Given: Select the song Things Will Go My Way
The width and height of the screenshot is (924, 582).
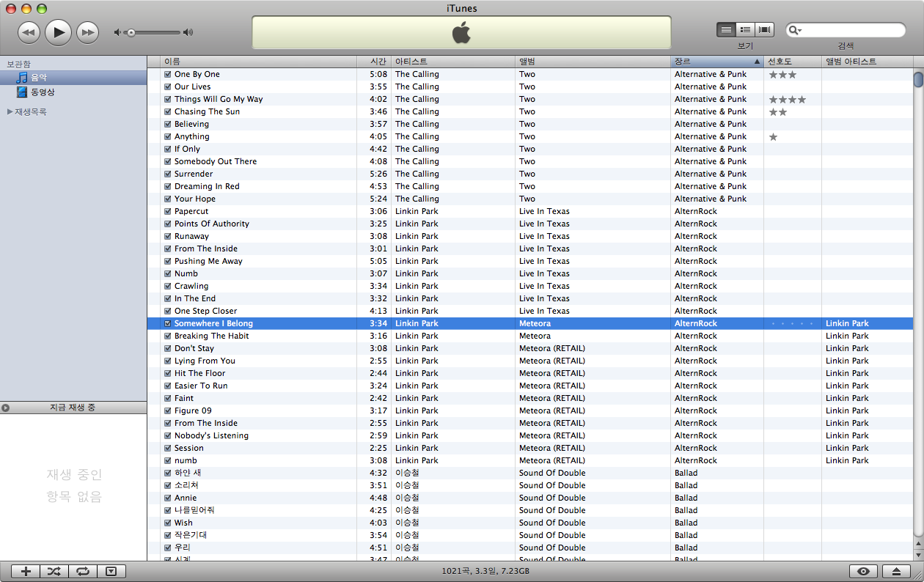Looking at the screenshot, I should coord(219,99).
